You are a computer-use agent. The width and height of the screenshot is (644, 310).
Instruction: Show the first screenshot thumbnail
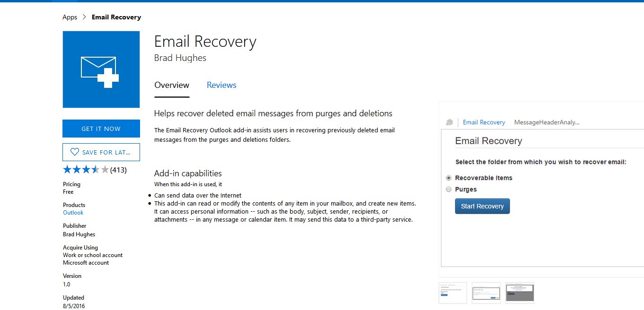pos(453,293)
